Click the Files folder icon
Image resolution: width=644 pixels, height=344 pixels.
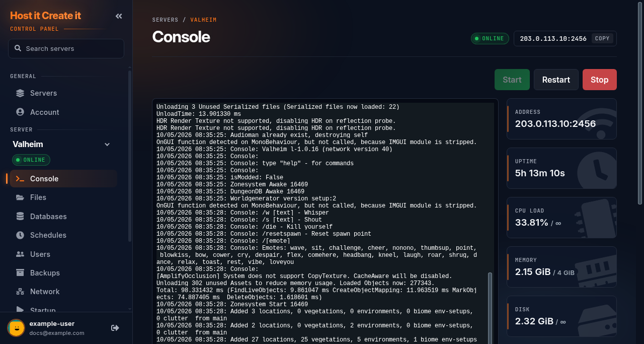click(x=20, y=197)
